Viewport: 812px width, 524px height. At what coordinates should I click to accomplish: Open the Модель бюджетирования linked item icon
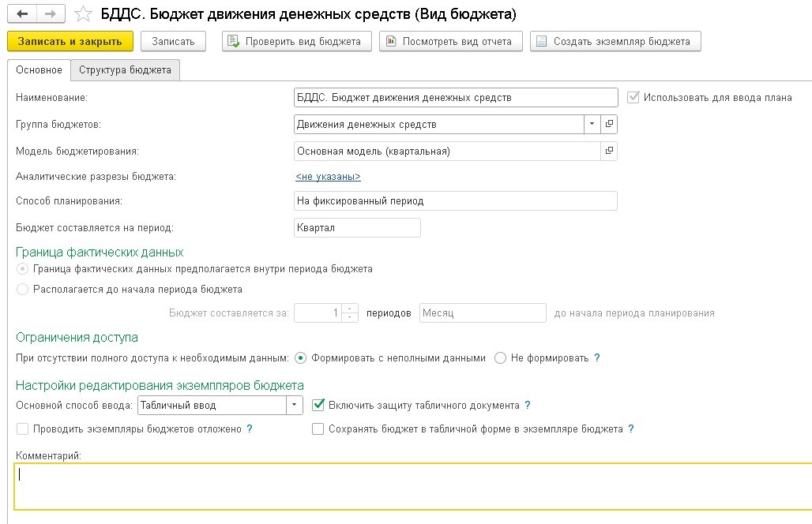click(x=609, y=151)
